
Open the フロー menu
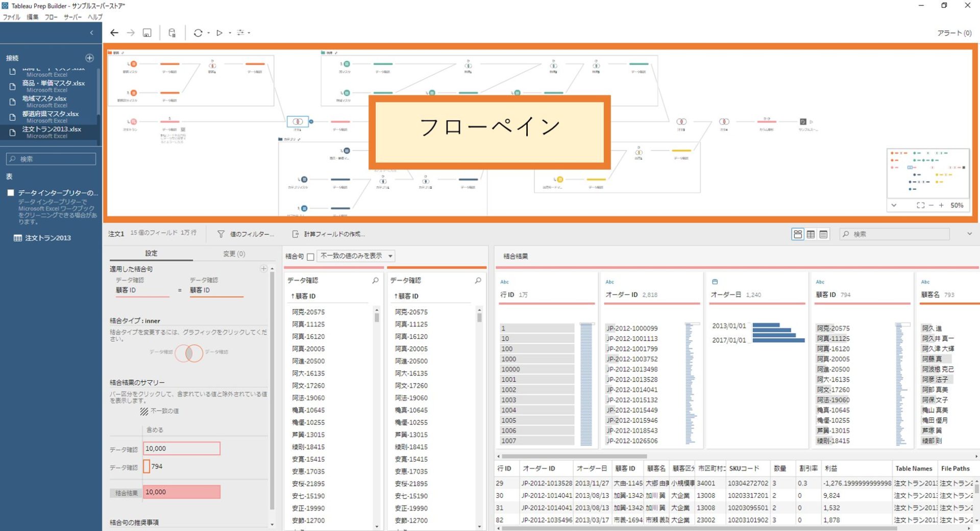pyautogui.click(x=51, y=17)
